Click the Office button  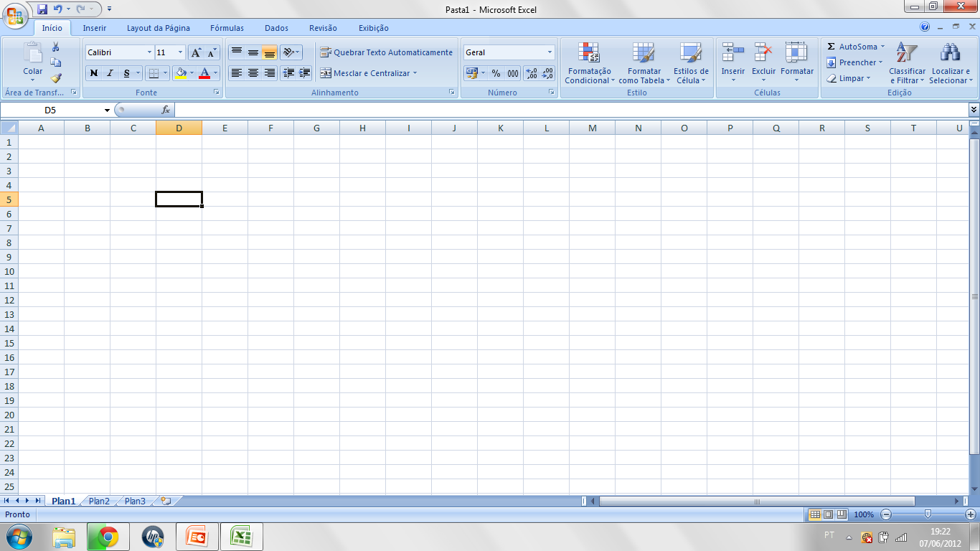click(x=16, y=16)
